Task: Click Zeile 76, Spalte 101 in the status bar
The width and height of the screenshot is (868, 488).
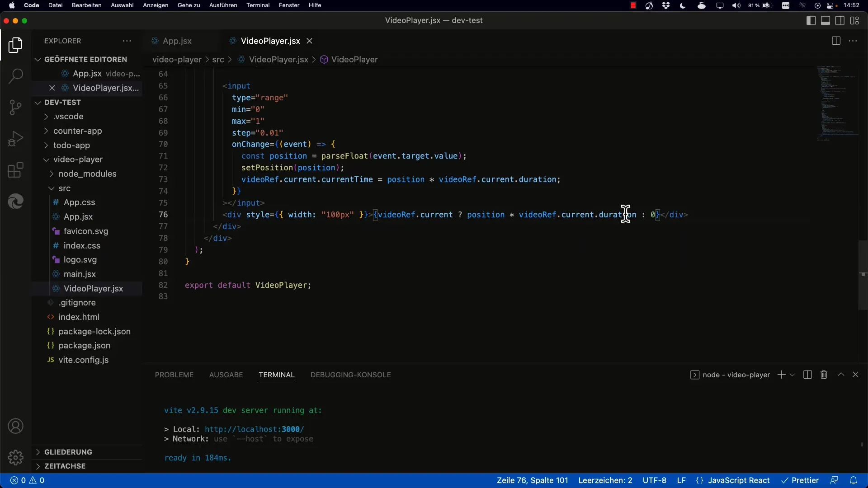Action: tap(533, 480)
